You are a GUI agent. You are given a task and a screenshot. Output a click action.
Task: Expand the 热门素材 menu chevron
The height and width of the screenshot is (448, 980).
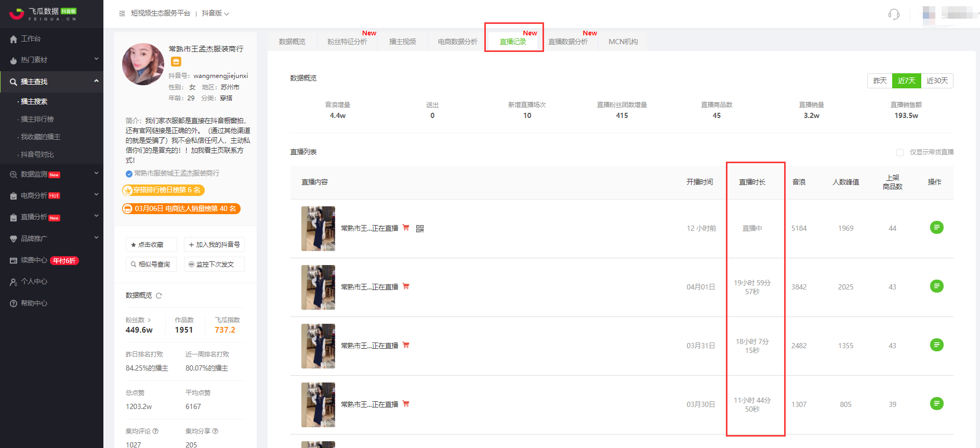[96, 59]
